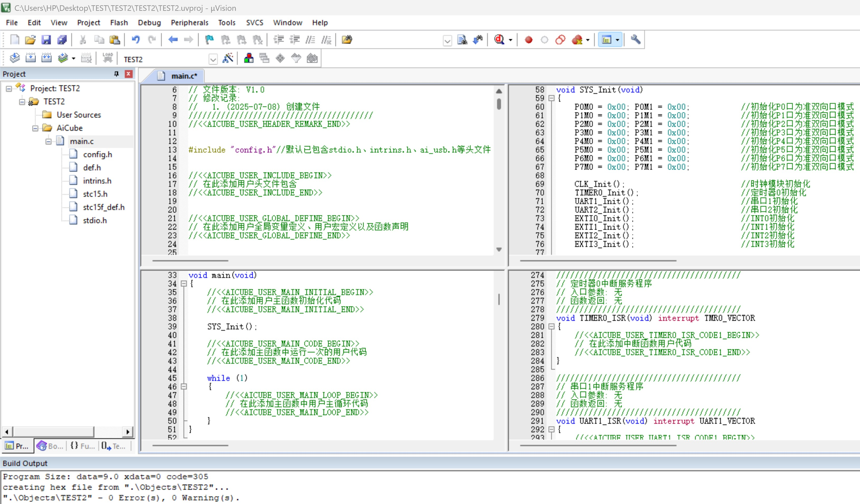Image resolution: width=860 pixels, height=504 pixels.
Task: Click the Rebuild all target files icon
Action: pyautogui.click(x=46, y=58)
